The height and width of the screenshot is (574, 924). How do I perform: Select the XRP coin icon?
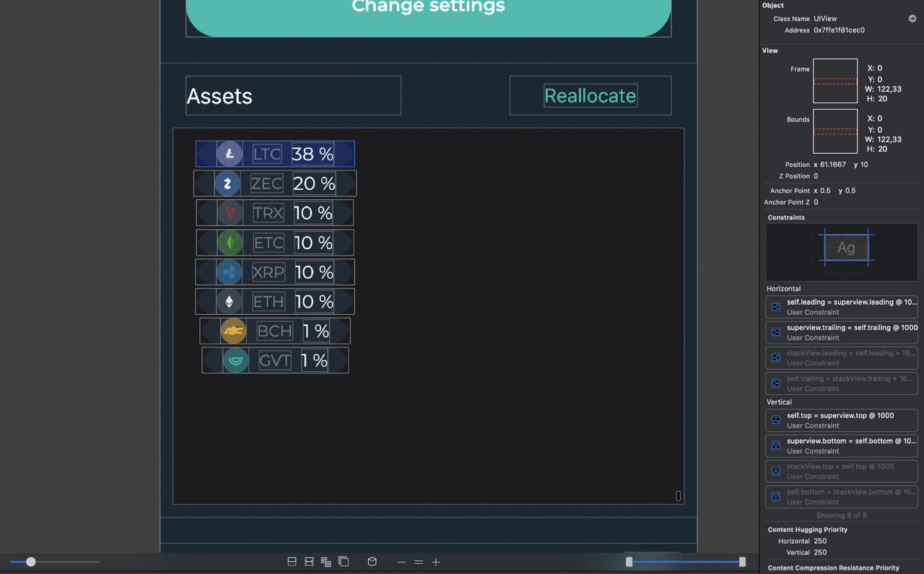(230, 272)
